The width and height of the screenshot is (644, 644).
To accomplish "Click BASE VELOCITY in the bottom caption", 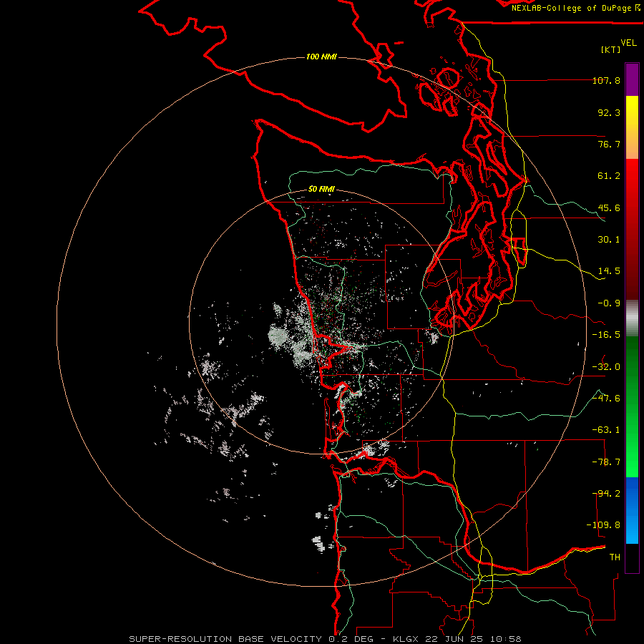I will click(x=280, y=639).
